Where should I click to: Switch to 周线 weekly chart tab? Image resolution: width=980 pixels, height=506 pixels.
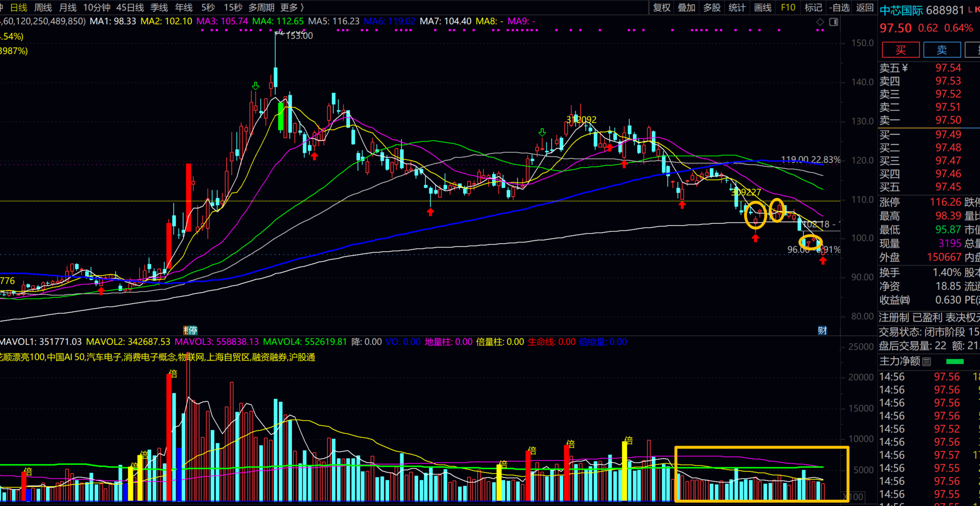click(43, 7)
